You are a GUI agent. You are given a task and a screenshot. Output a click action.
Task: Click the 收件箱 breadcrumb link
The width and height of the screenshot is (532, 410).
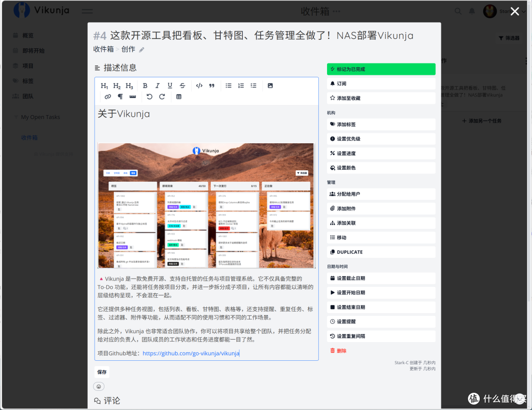coord(103,49)
